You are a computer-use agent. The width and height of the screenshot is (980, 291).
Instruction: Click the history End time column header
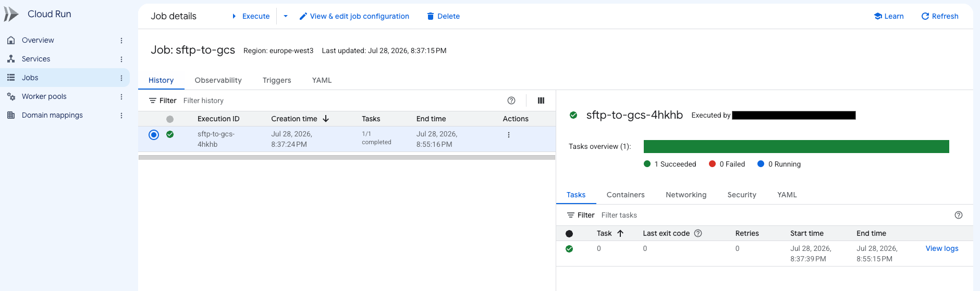pos(431,119)
